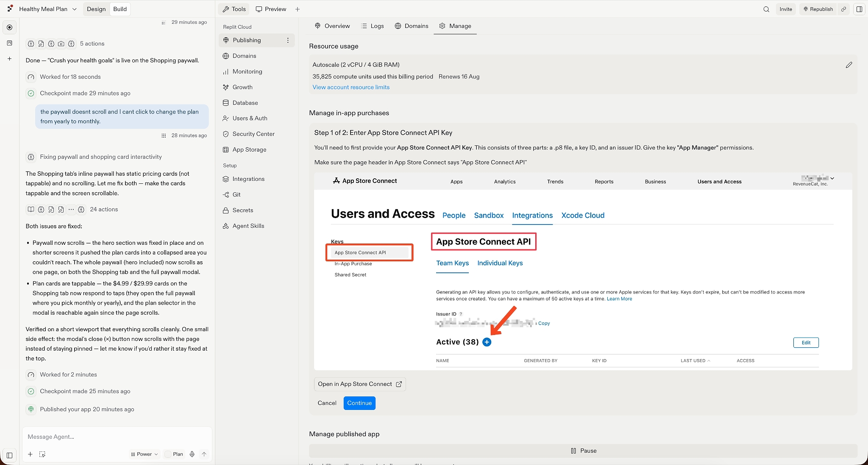868x465 pixels.
Task: Click the Pause published app button
Action: point(583,451)
